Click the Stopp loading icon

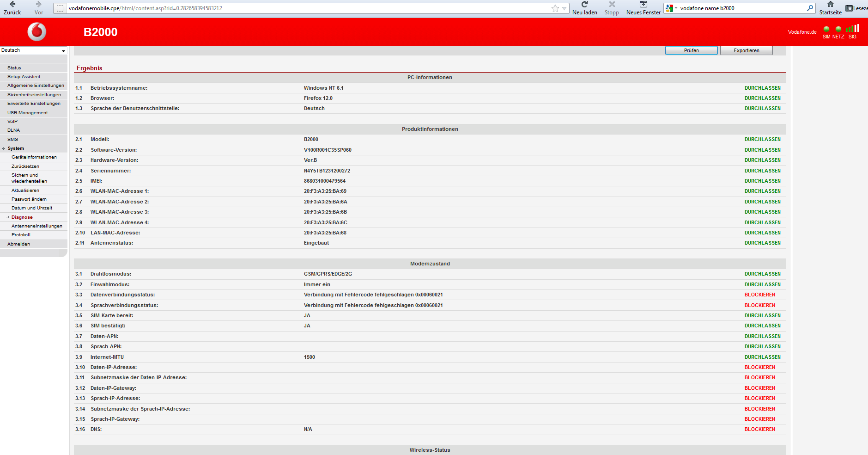pyautogui.click(x=612, y=5)
